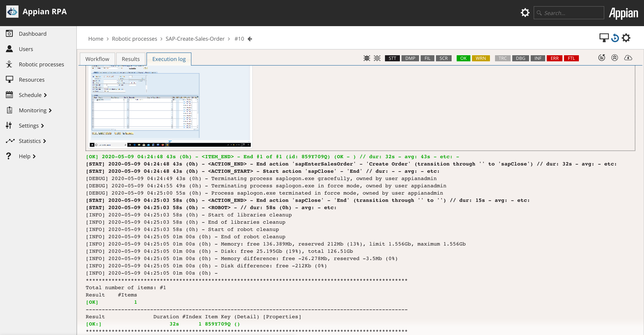Toggle the SCR log filter
The height and width of the screenshot is (335, 644).
(x=443, y=58)
